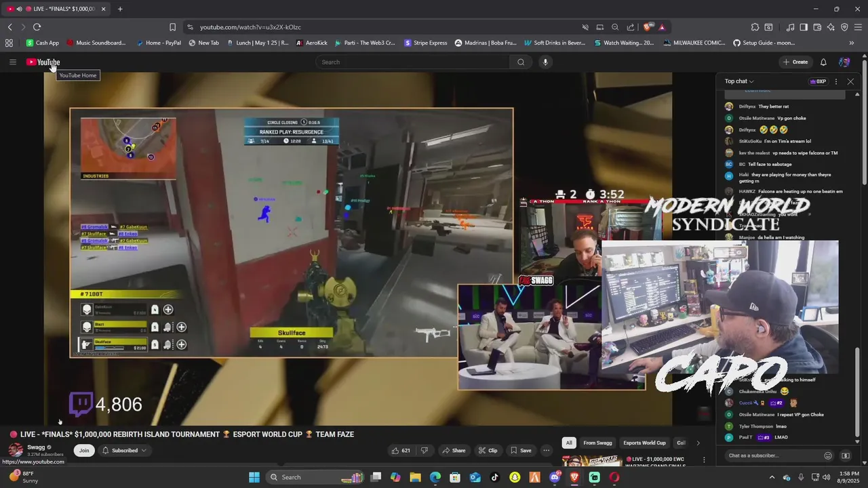Click the browser address bar URL
Screen dimensions: 868x488
point(250,27)
